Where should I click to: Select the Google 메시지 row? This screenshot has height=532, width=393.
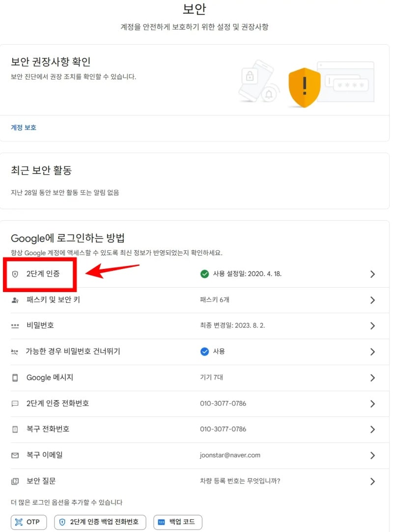pyautogui.click(x=196, y=377)
